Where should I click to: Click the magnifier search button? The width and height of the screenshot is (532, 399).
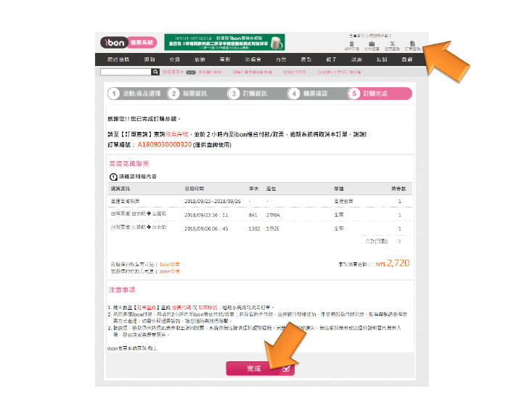coord(155,73)
